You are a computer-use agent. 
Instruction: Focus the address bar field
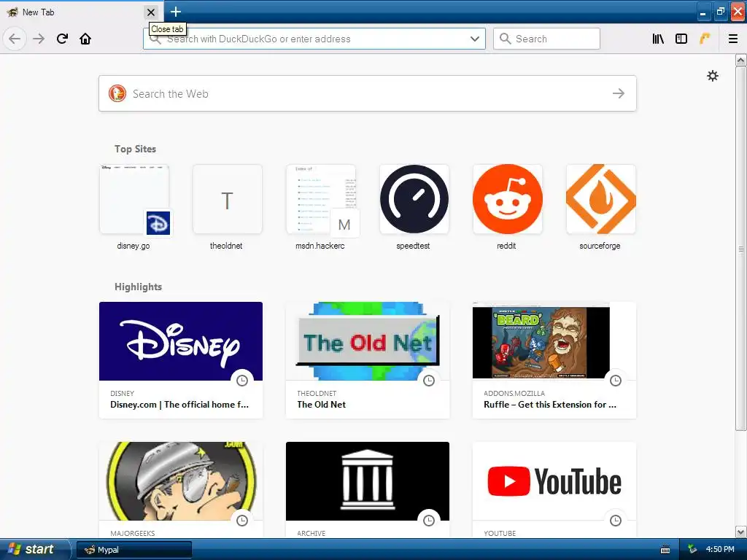[314, 39]
